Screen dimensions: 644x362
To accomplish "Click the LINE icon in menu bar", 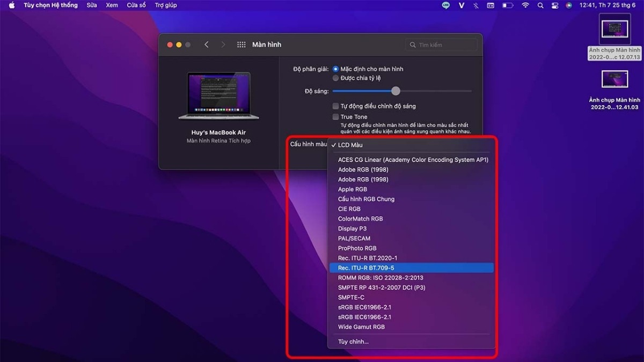I will [446, 5].
